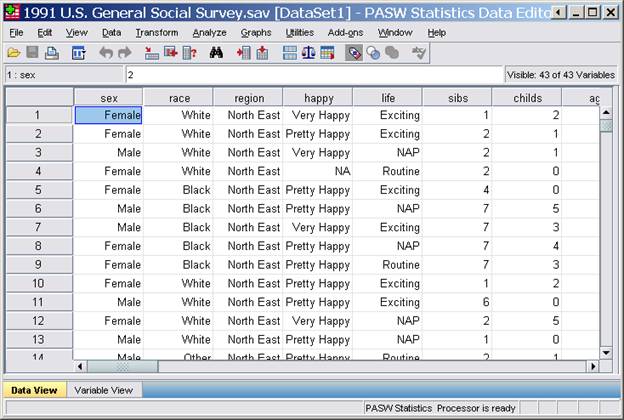Viewport: 624px width, 420px height.
Task: Click the Save this document icon
Action: (x=33, y=53)
